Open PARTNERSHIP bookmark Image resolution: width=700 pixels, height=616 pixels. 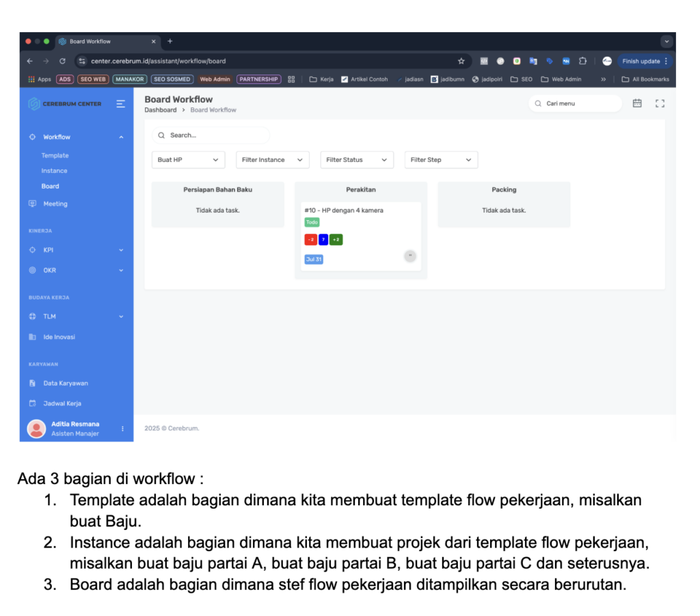(x=258, y=79)
